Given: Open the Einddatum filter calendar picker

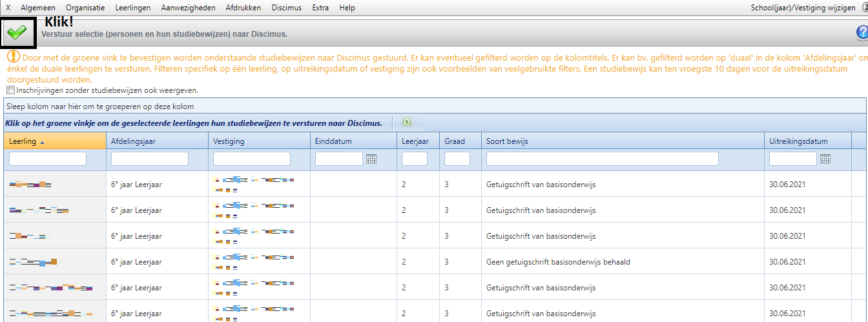Looking at the screenshot, I should point(371,159).
